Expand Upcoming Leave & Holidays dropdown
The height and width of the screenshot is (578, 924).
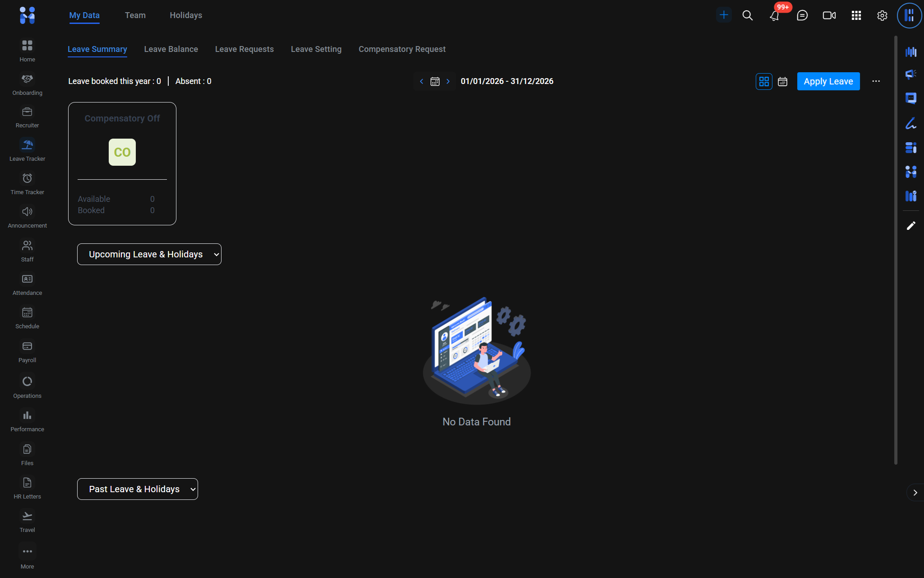click(x=149, y=254)
